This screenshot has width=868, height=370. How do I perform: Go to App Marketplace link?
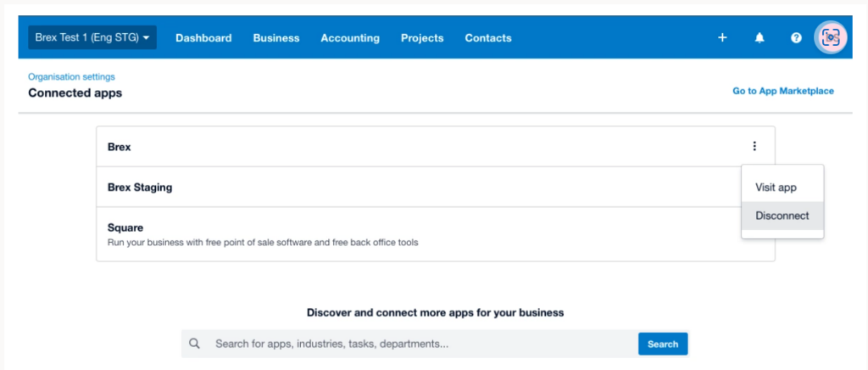click(x=782, y=91)
